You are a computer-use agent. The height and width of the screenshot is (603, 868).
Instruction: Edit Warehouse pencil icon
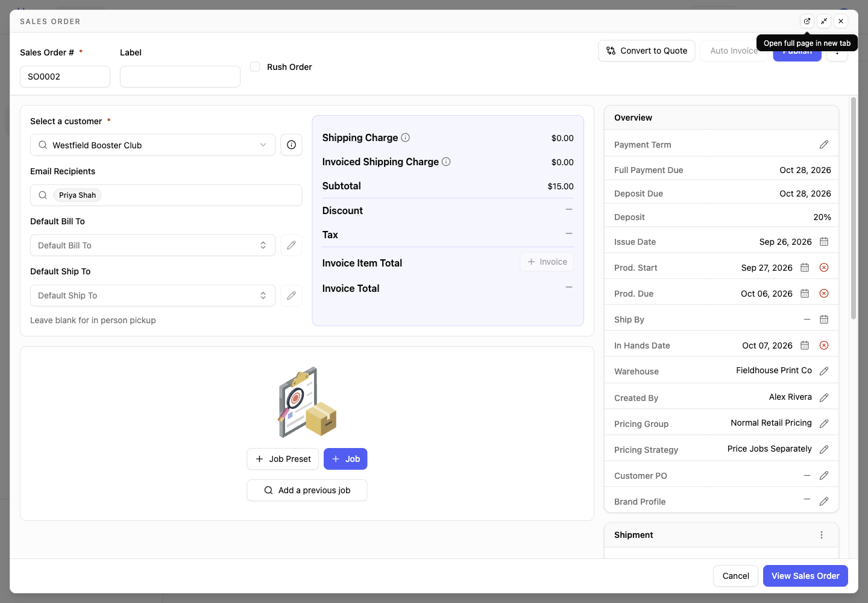(824, 371)
